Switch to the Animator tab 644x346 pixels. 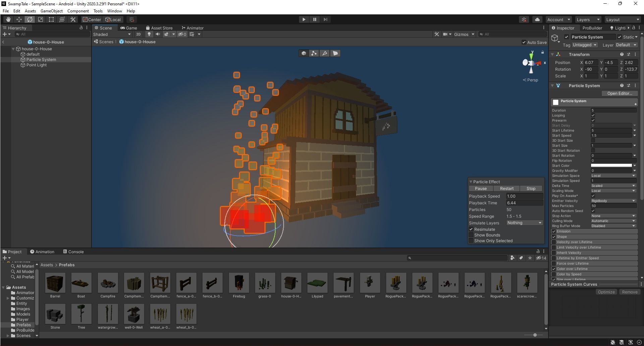(192, 28)
